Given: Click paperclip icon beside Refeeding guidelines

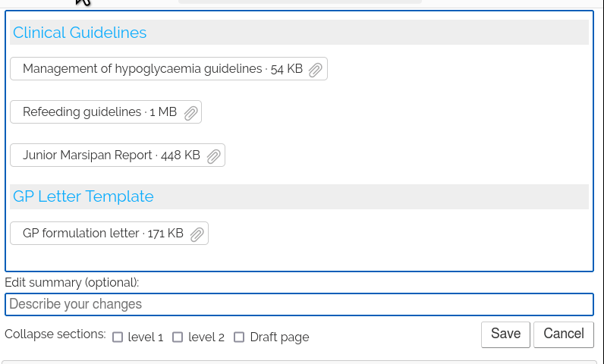Looking at the screenshot, I should coord(191,113).
